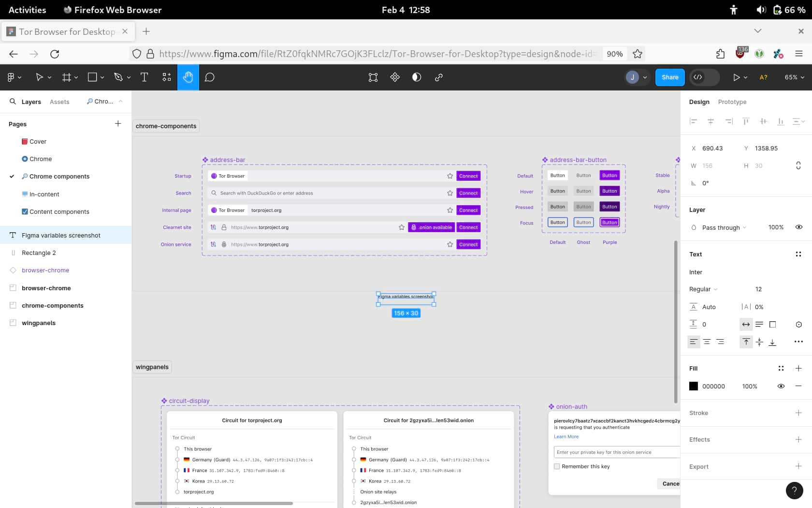812x508 pixels.
Task: Align horizontal centers icon
Action: [711, 121]
